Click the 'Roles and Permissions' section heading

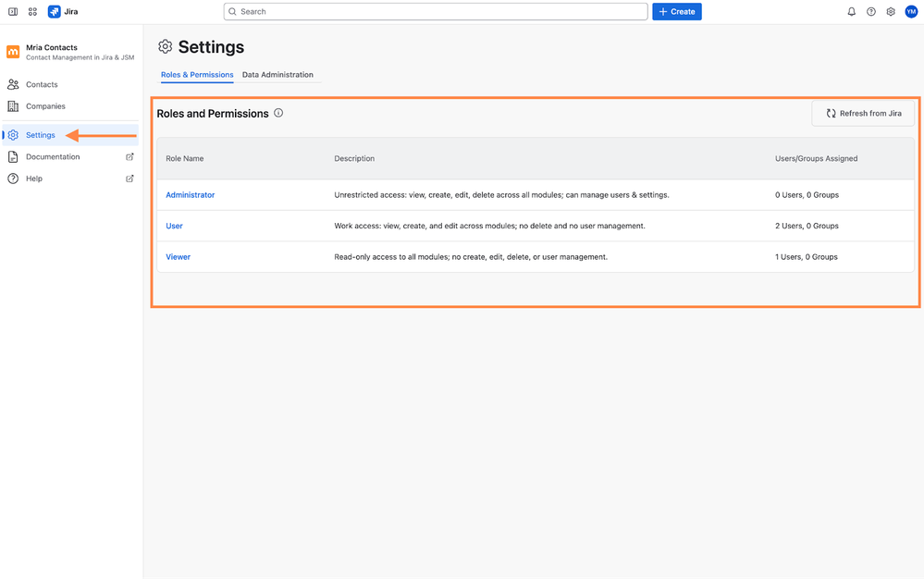point(213,114)
